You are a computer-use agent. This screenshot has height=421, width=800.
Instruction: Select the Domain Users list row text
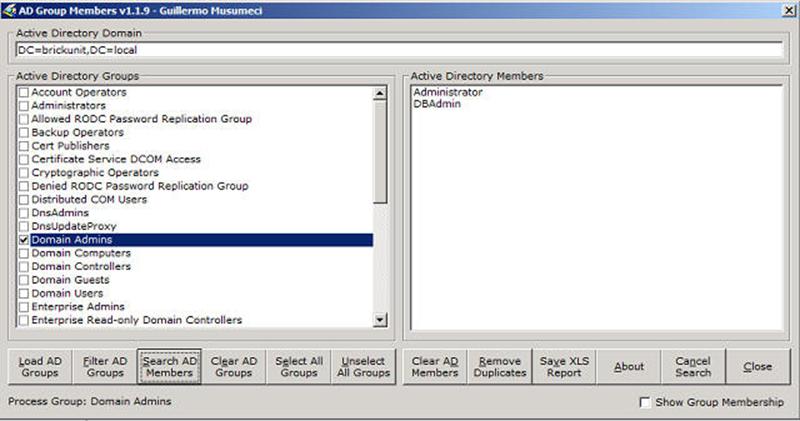(x=67, y=293)
